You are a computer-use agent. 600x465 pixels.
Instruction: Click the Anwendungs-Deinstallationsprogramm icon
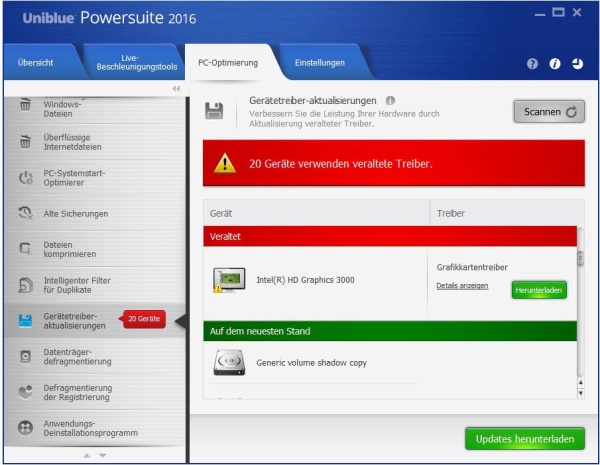tap(25, 427)
